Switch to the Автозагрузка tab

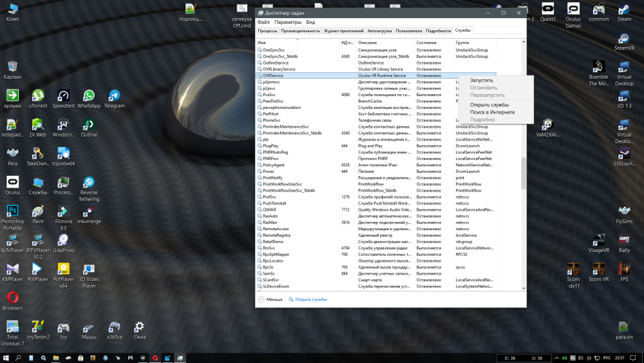(379, 30)
